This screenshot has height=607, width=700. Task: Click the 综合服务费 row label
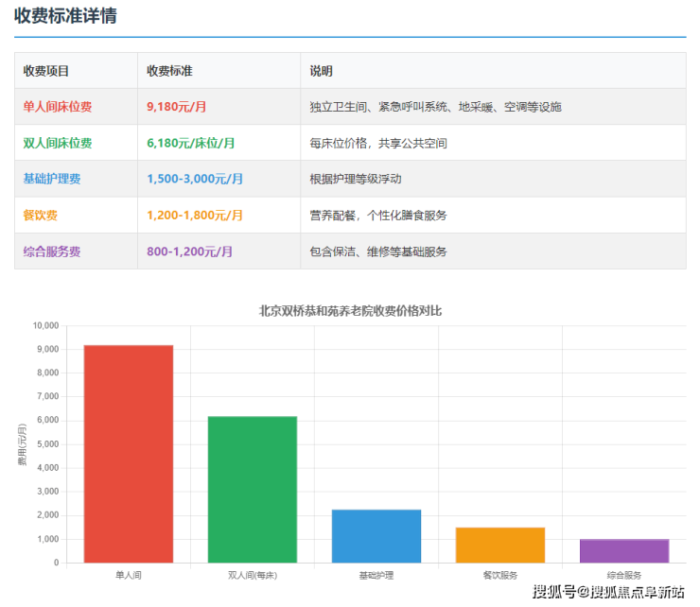coord(52,251)
